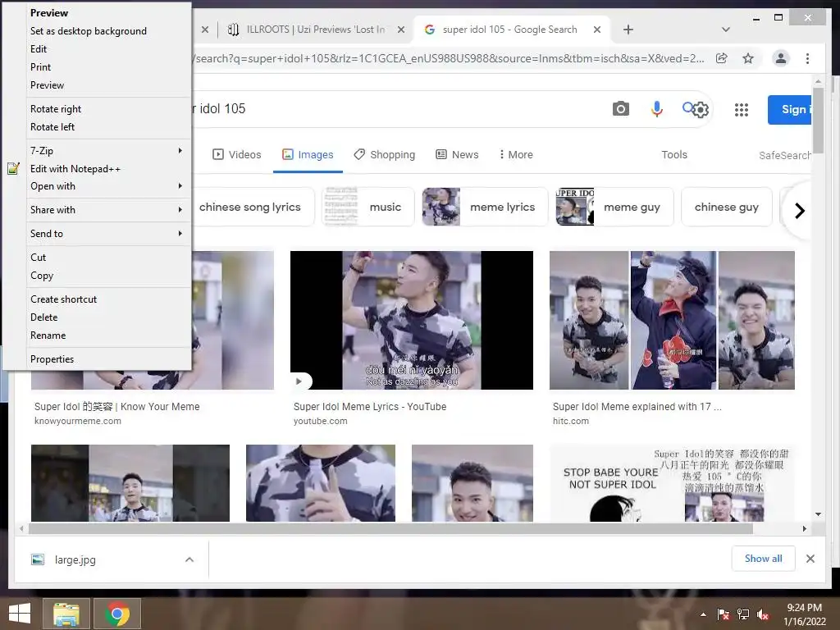This screenshot has width=840, height=630.
Task: Open the tab search chevron
Action: tap(725, 30)
